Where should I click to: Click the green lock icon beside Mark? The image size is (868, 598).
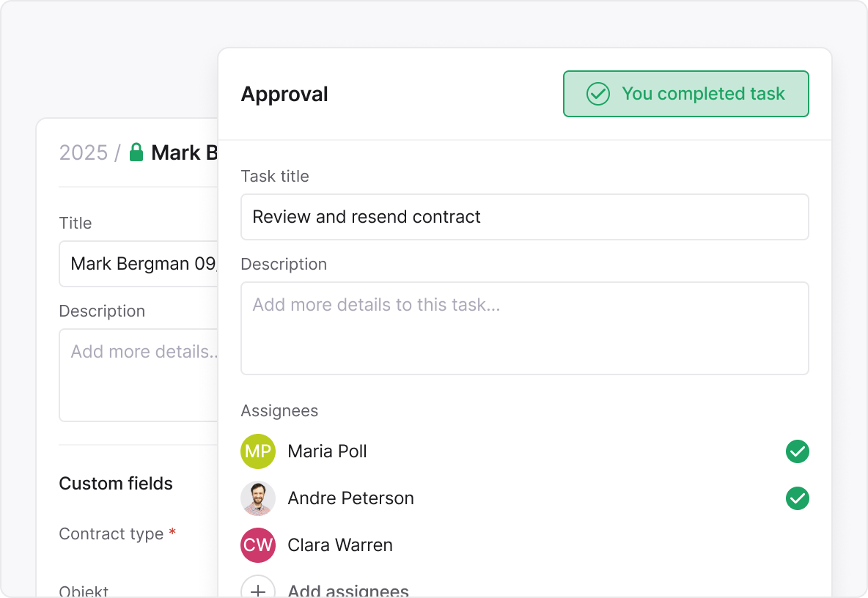pos(136,152)
